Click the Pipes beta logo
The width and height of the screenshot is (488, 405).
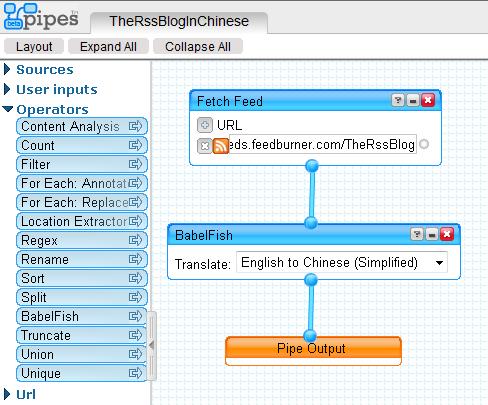41,17
